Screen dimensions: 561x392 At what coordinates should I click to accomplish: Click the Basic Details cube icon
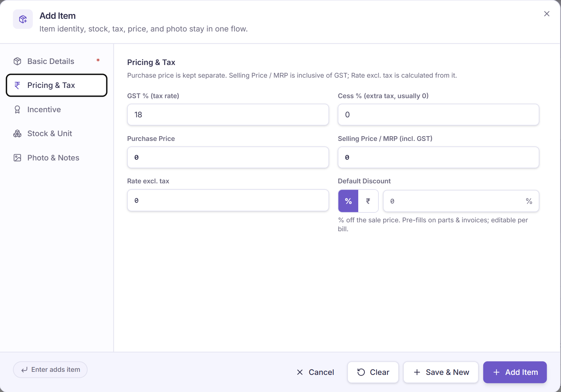[x=17, y=61]
